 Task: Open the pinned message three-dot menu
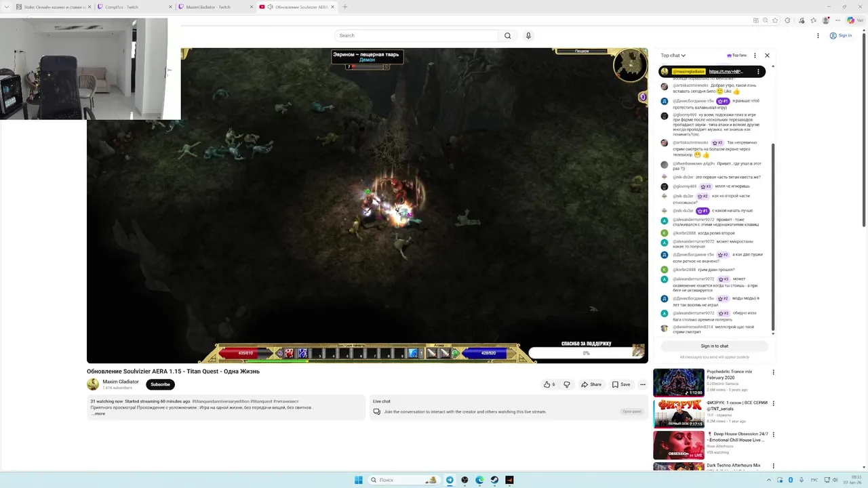(x=757, y=71)
